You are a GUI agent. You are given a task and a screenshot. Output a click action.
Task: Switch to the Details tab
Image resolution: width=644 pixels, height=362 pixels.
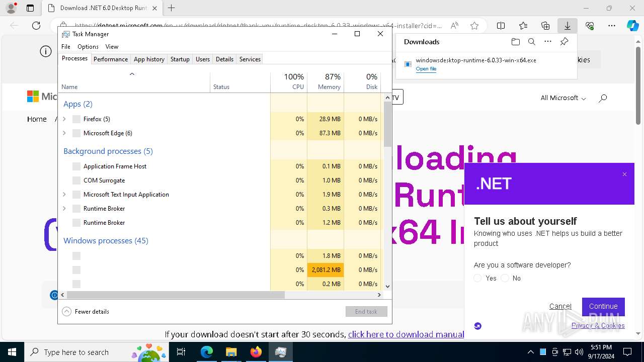tap(224, 59)
